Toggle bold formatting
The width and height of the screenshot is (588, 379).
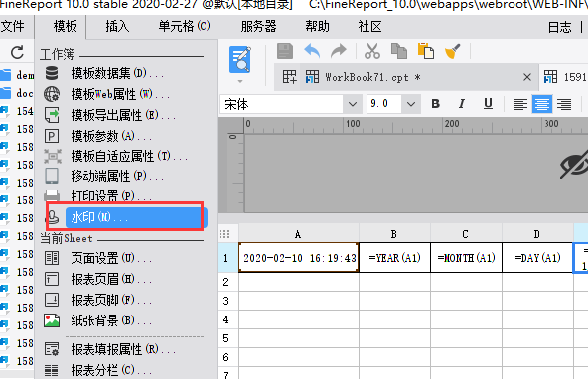pos(435,104)
